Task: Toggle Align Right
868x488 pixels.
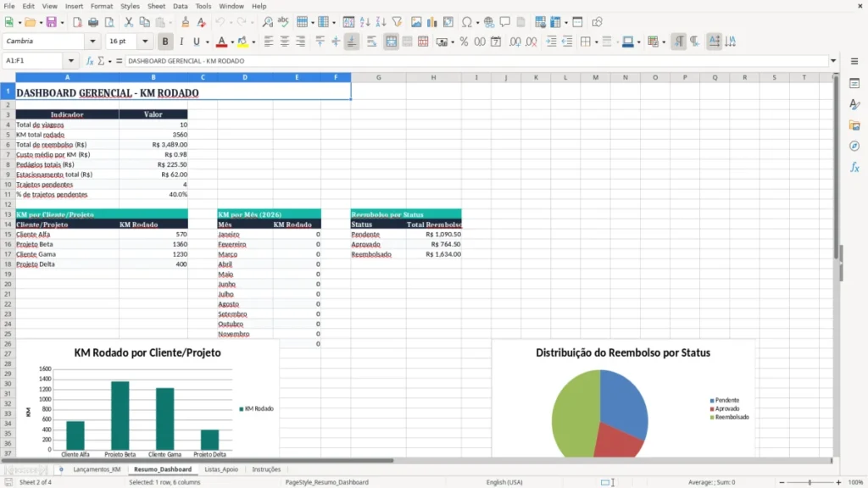Action: [x=301, y=42]
